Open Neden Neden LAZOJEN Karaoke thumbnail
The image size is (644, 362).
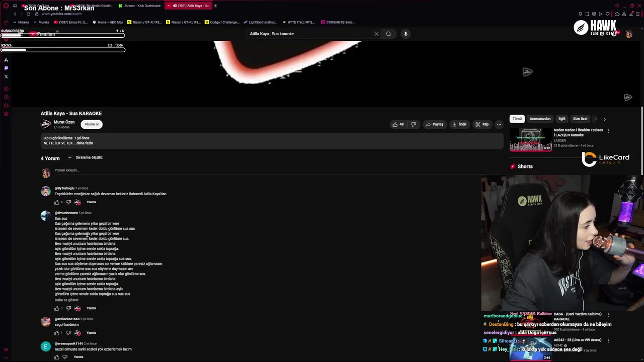531,140
